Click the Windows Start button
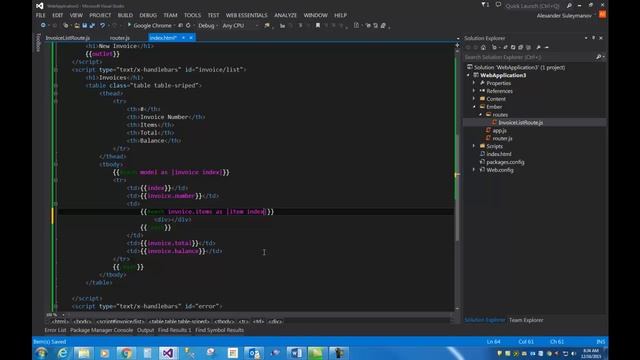640x360 pixels. coord(41,353)
